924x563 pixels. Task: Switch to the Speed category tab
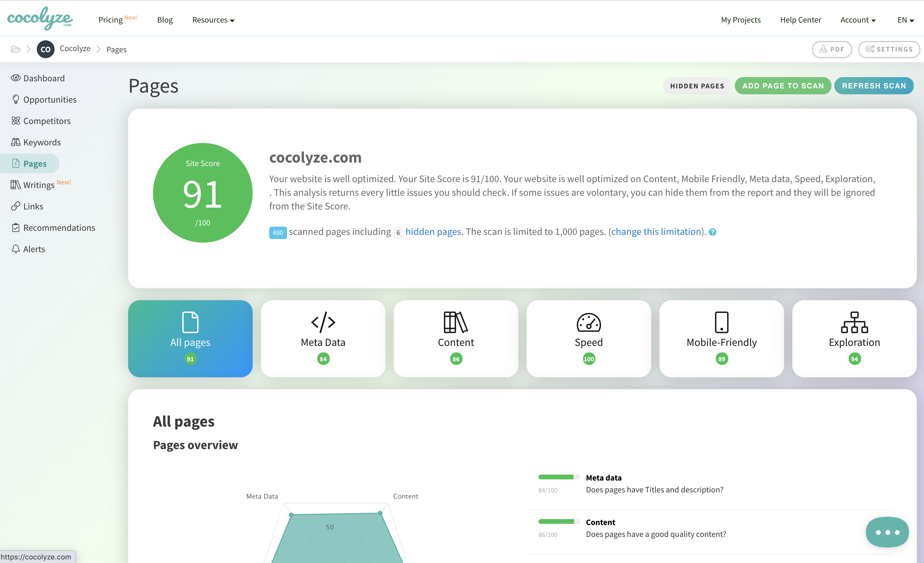(x=588, y=338)
